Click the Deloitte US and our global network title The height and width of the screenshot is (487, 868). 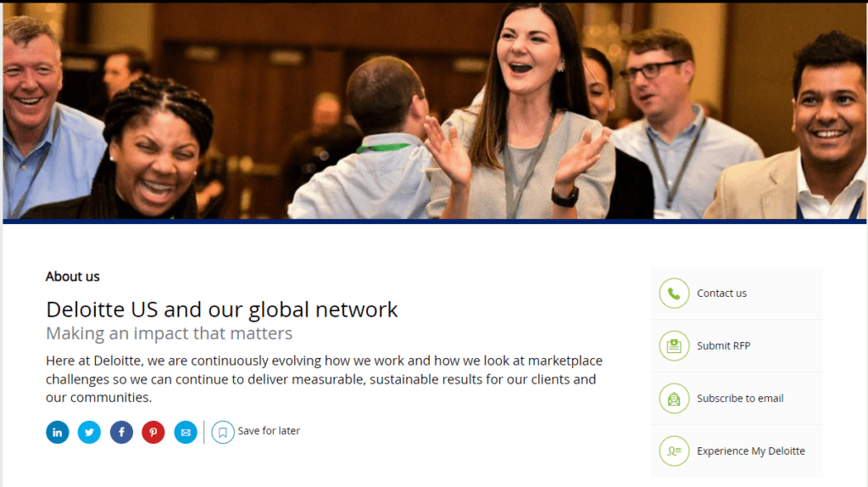[x=222, y=310]
